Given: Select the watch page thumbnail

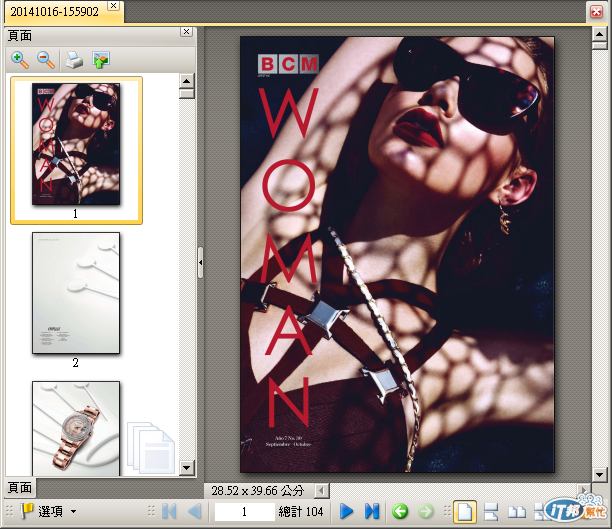Looking at the screenshot, I should coord(76,428).
